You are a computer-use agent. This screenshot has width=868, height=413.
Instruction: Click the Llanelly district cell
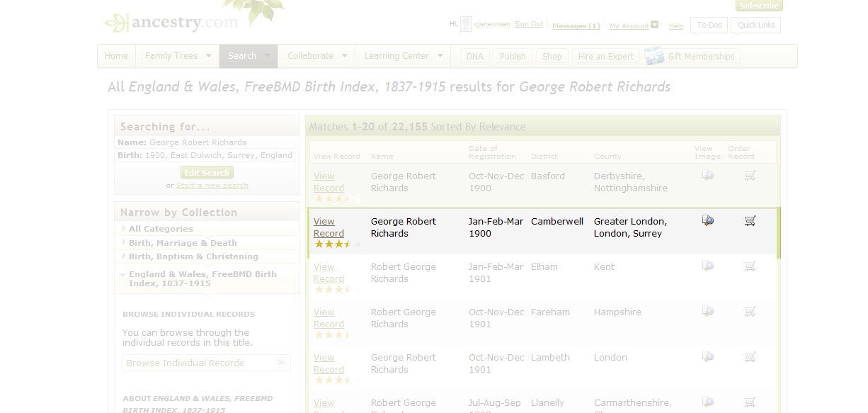click(547, 403)
